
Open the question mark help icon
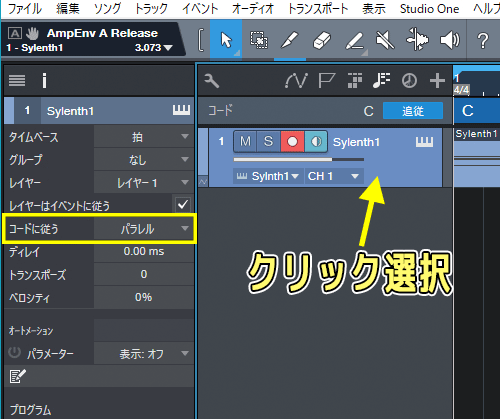[x=483, y=41]
